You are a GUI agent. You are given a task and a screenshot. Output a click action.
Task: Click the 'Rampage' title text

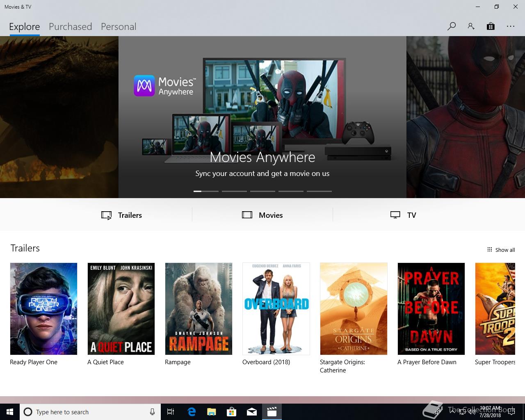pos(178,362)
